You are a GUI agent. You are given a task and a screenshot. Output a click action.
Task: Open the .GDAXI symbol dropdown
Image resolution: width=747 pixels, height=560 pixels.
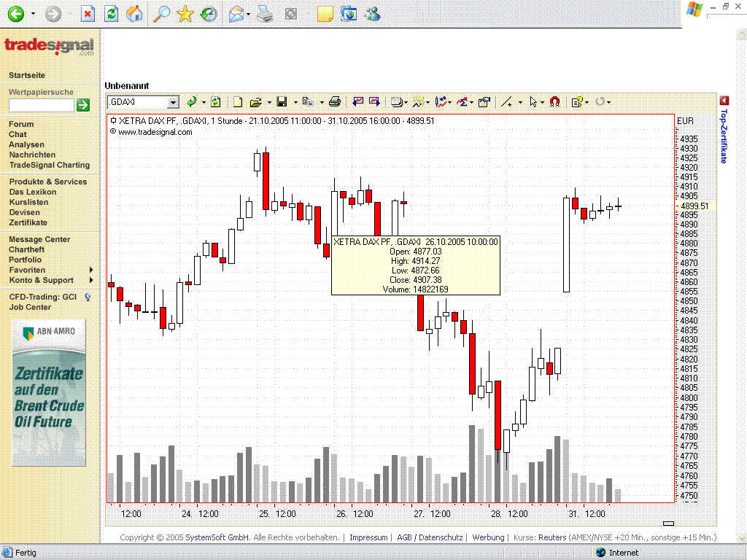[173, 103]
